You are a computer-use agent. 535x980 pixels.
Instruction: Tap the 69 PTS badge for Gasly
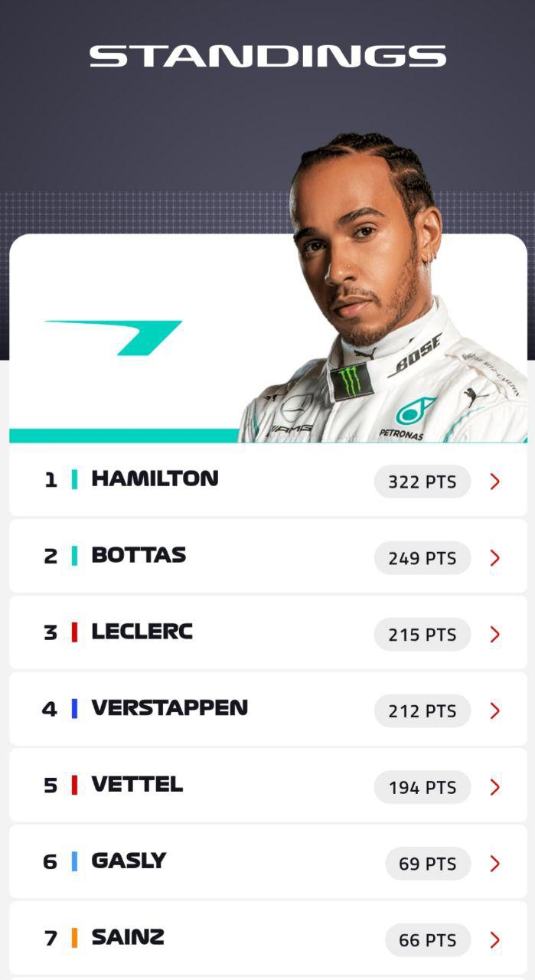click(x=427, y=864)
